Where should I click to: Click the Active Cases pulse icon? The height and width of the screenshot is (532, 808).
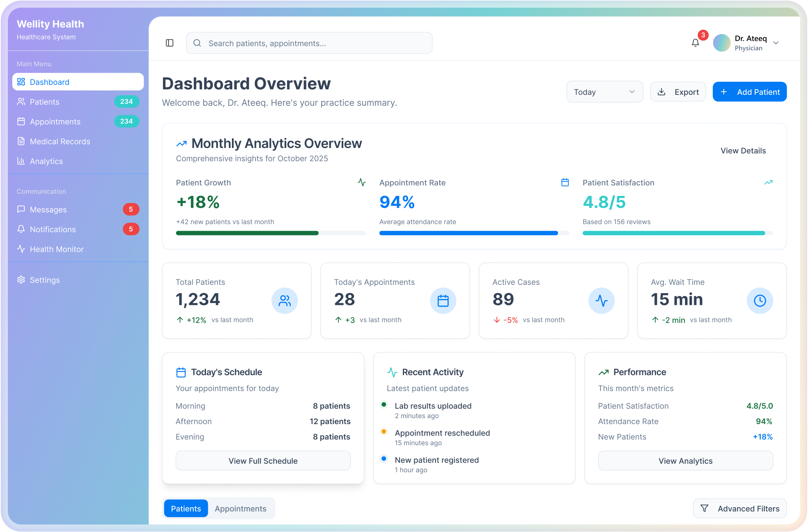[601, 301]
